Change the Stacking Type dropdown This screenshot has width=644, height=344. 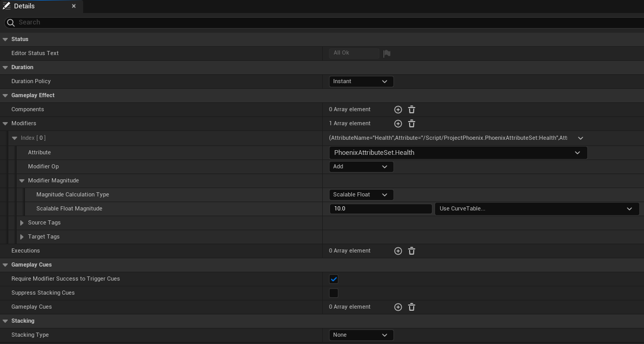(x=361, y=335)
